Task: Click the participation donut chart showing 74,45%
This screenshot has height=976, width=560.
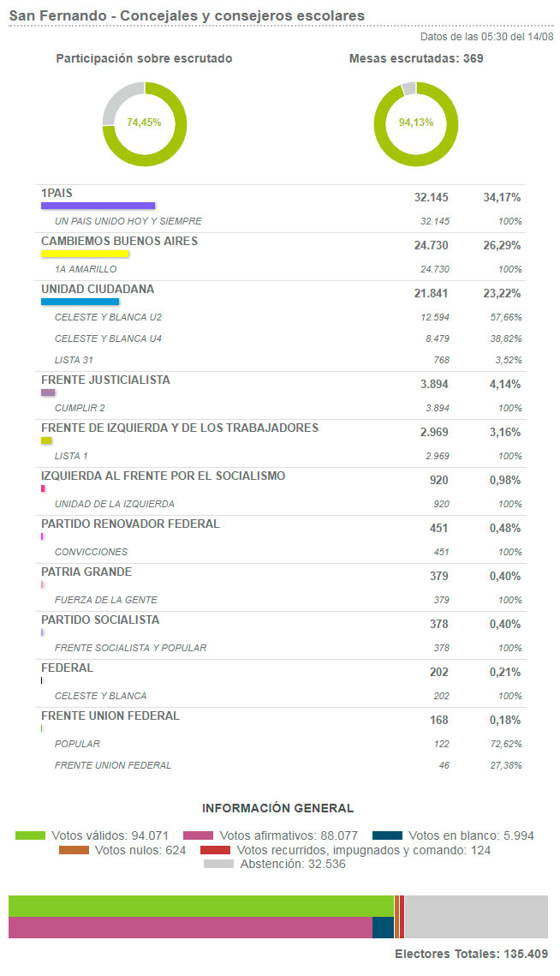Action: 144,123
